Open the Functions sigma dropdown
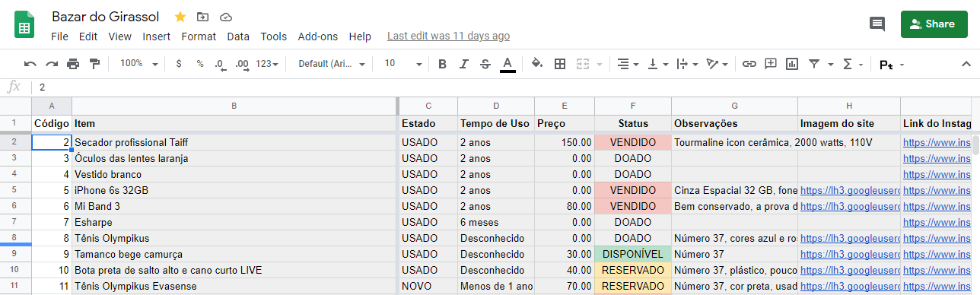980x295 pixels. tap(852, 64)
